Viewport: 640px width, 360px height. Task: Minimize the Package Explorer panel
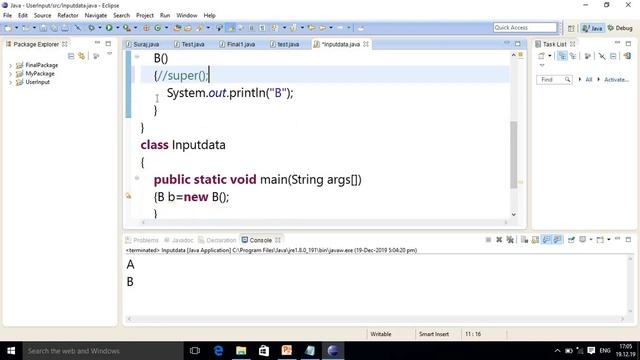click(x=97, y=43)
